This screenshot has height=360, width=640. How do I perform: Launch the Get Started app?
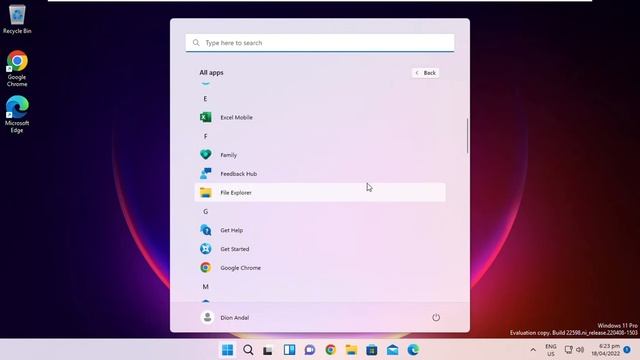pos(320,249)
